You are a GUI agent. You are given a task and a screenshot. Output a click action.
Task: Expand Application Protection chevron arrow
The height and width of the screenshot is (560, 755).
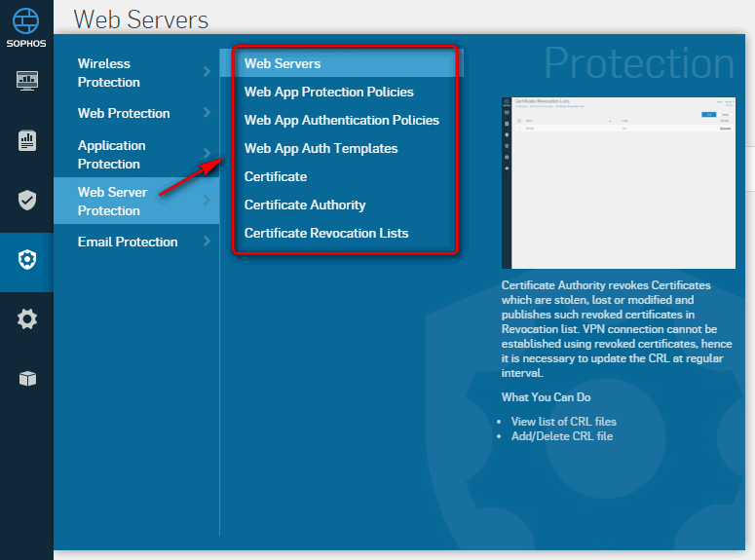click(x=208, y=153)
